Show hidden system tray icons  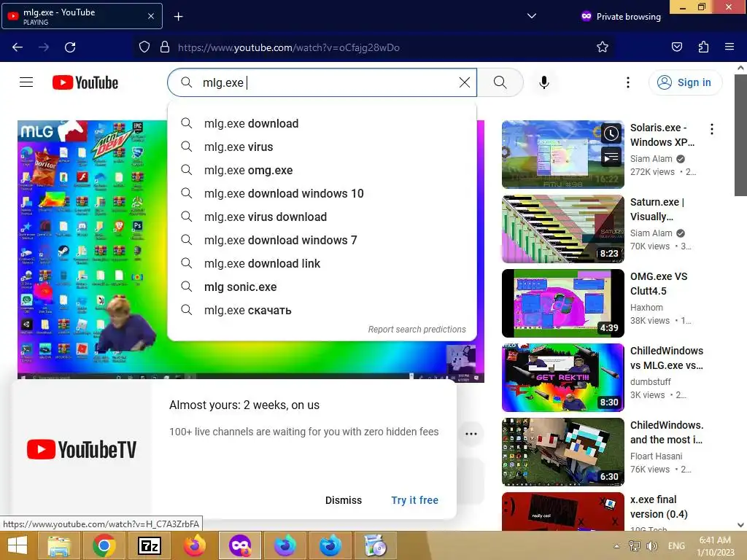pyautogui.click(x=616, y=546)
